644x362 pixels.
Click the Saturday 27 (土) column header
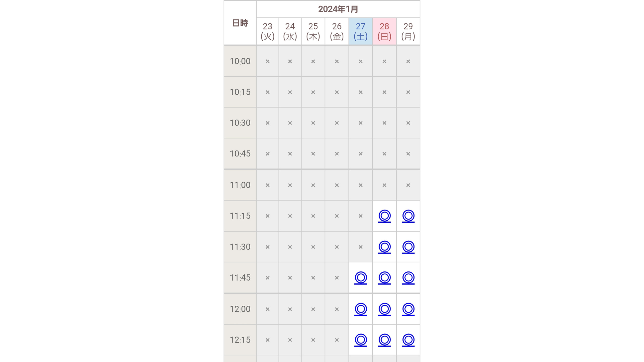361,31
